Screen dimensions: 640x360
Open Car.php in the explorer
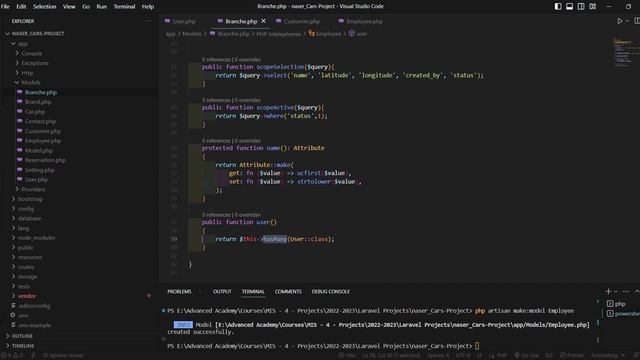pos(35,112)
